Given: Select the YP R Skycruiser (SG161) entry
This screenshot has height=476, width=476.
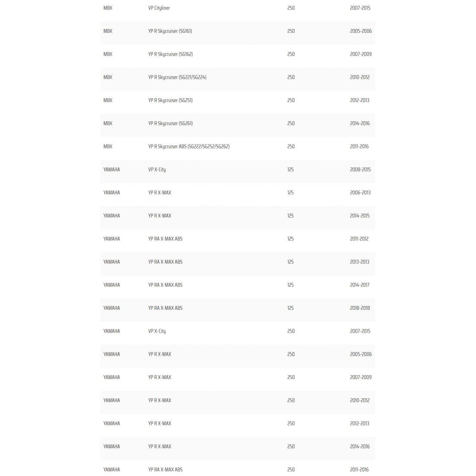Looking at the screenshot, I should click(x=170, y=31).
